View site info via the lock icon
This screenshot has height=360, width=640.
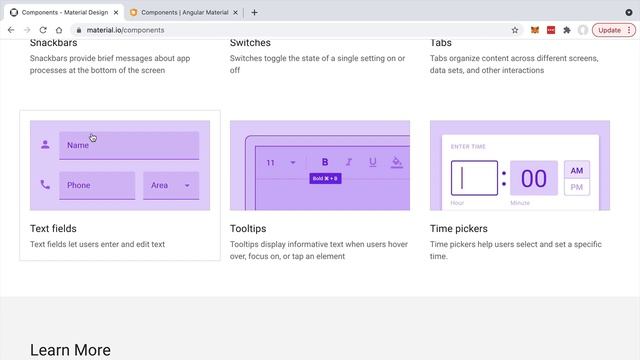79,30
